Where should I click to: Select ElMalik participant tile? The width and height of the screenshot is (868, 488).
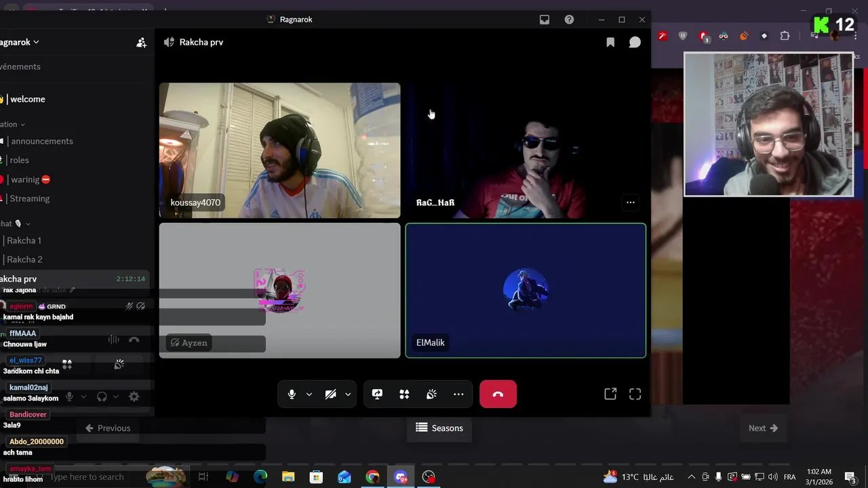coord(526,290)
